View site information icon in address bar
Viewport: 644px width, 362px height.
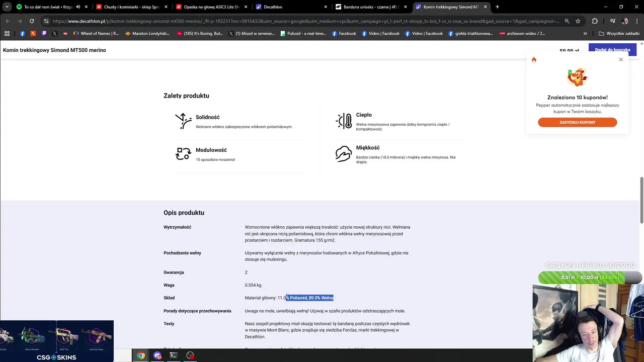46,21
